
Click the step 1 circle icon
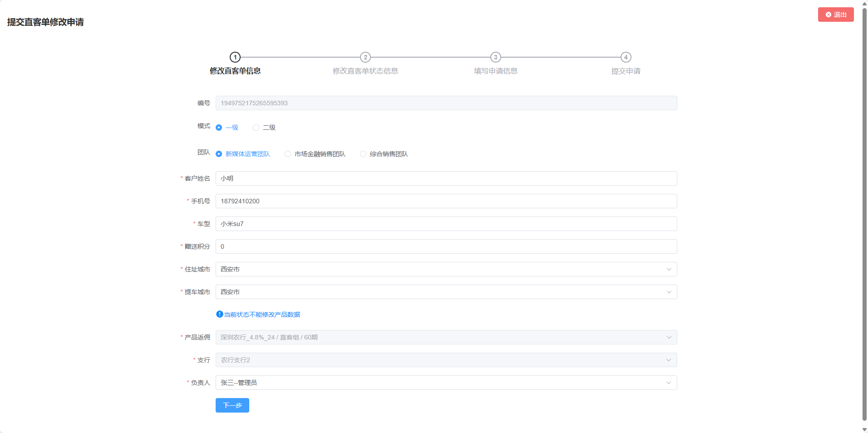coord(235,57)
